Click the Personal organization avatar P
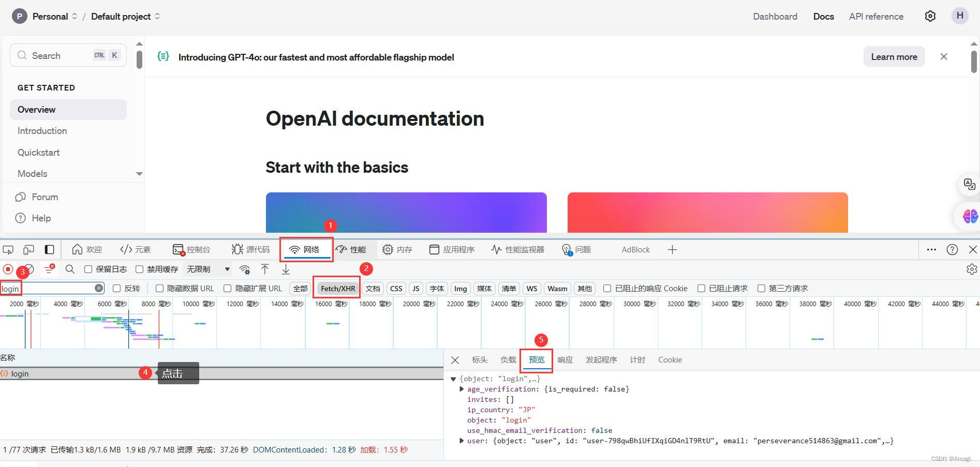This screenshot has width=980, height=467. pos(19,17)
